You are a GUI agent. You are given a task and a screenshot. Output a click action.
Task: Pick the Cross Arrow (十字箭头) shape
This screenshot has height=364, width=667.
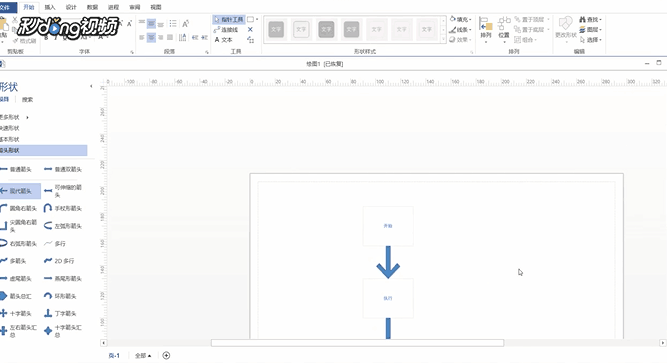[x=16, y=313]
